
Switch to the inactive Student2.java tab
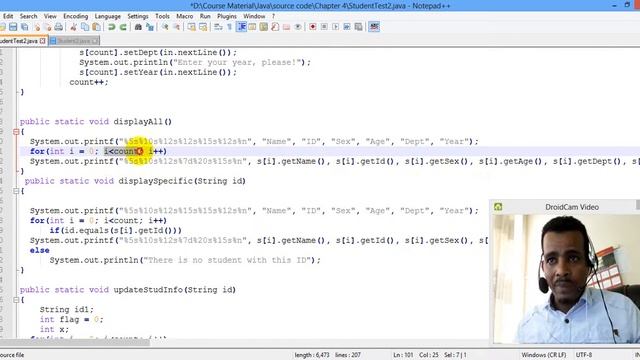click(x=73, y=41)
